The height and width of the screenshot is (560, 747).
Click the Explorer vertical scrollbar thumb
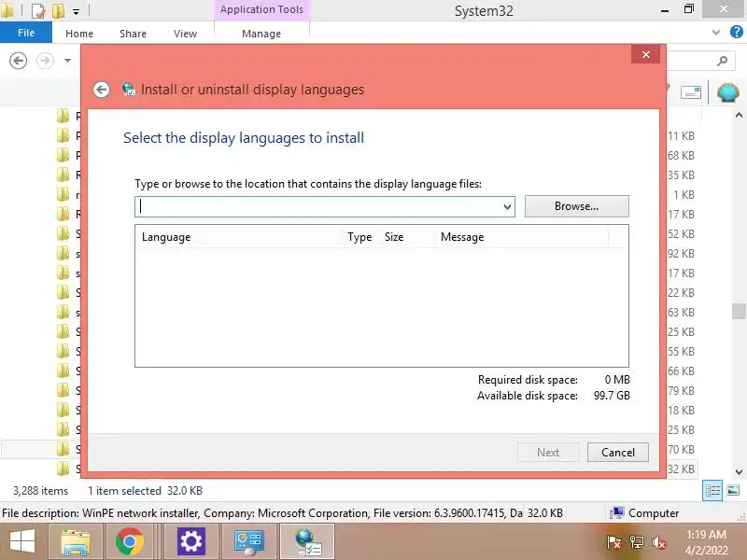pyautogui.click(x=739, y=312)
